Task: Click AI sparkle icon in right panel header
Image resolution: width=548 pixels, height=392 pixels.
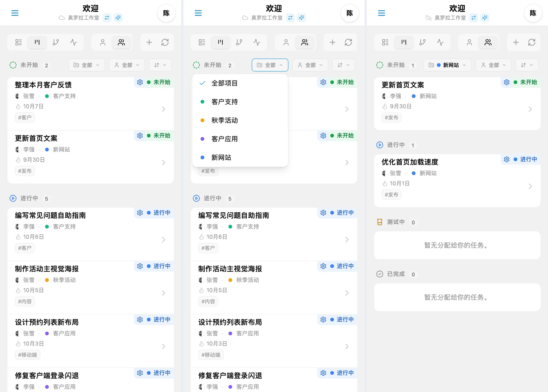Action: point(485,18)
